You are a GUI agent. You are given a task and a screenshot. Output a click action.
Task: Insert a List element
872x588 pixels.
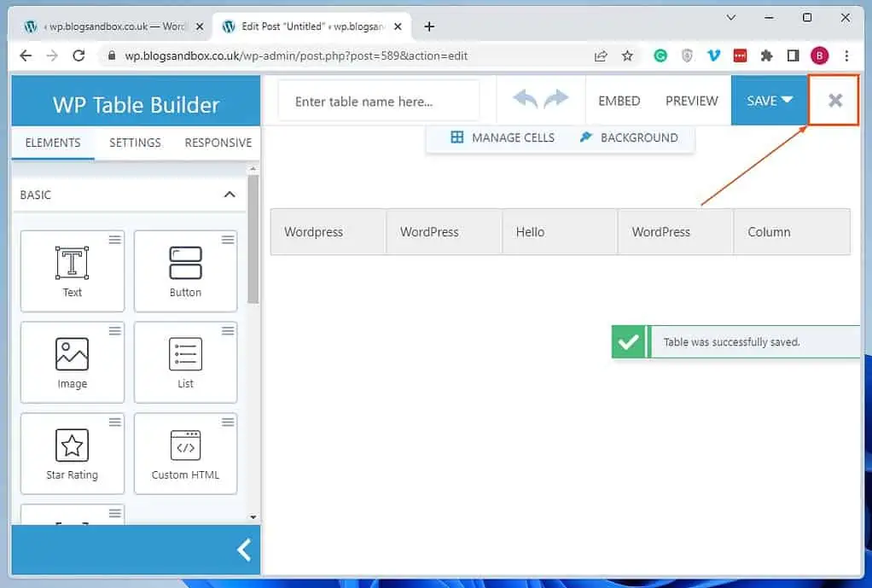(185, 362)
